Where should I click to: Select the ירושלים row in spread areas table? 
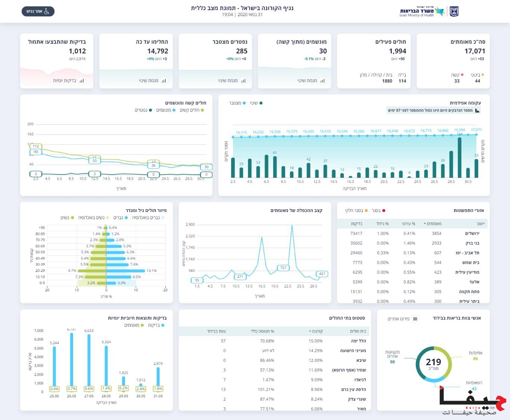point(472,233)
